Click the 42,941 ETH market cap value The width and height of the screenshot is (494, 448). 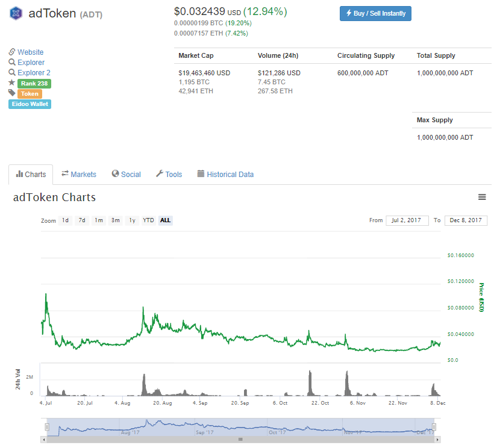[x=196, y=91]
